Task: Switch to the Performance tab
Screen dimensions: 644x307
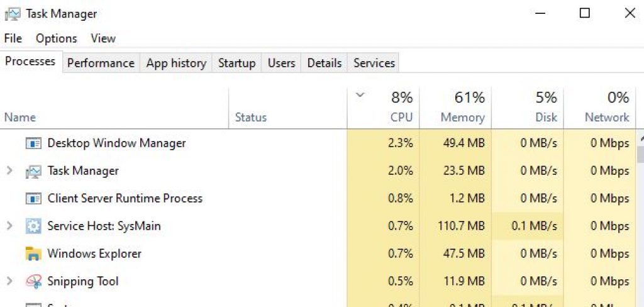Action: point(101,63)
